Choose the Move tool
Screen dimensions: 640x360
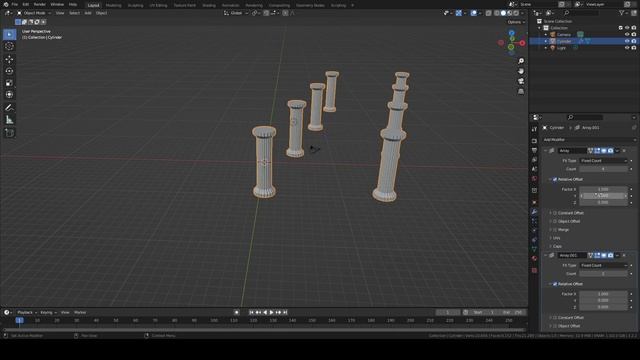pyautogui.click(x=9, y=59)
